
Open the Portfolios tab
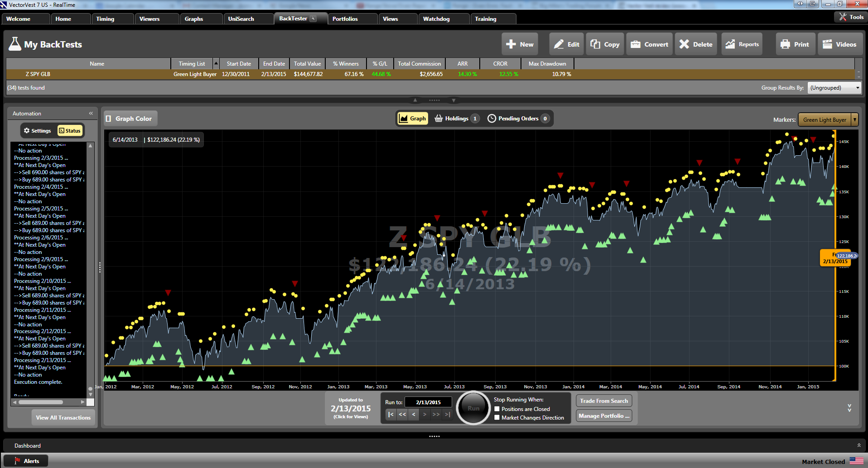352,19
